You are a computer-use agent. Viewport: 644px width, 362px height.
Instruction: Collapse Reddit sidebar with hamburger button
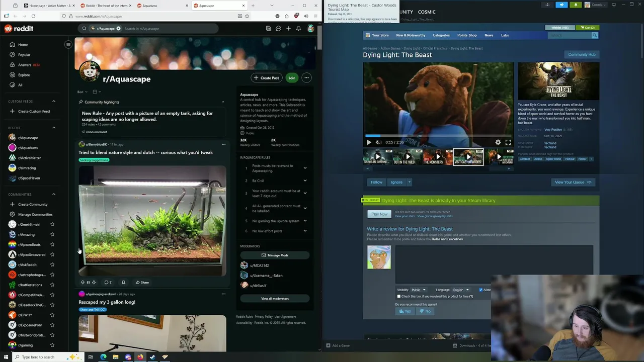tap(68, 45)
